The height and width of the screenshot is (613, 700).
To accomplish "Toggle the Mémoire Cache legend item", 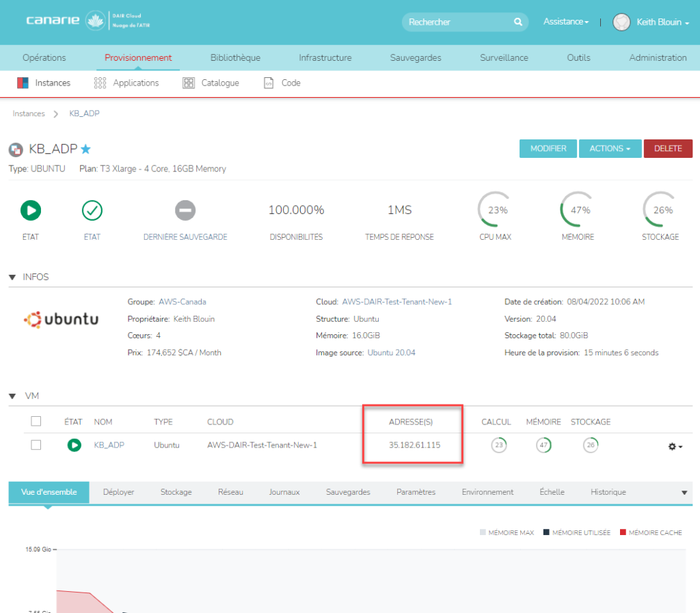I will [650, 532].
